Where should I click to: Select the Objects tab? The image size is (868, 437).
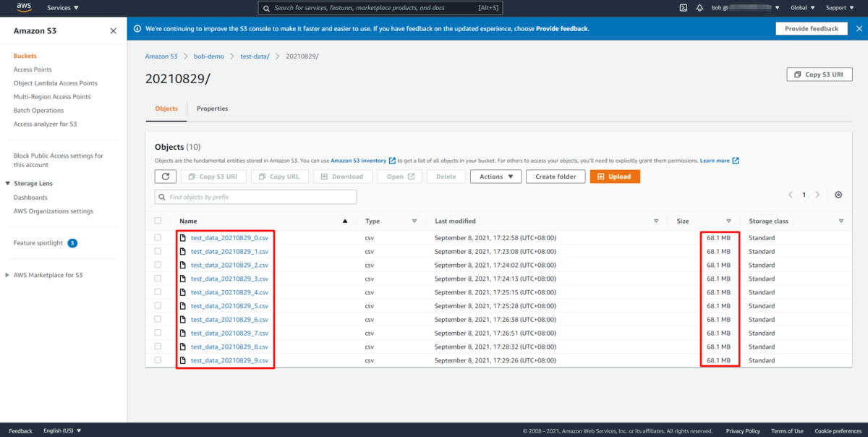click(166, 109)
